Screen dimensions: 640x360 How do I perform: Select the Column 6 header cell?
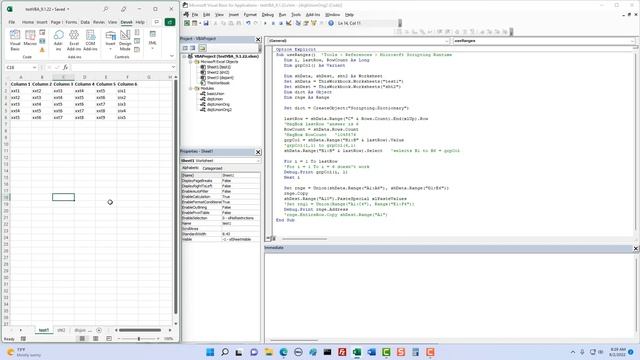coord(127,84)
